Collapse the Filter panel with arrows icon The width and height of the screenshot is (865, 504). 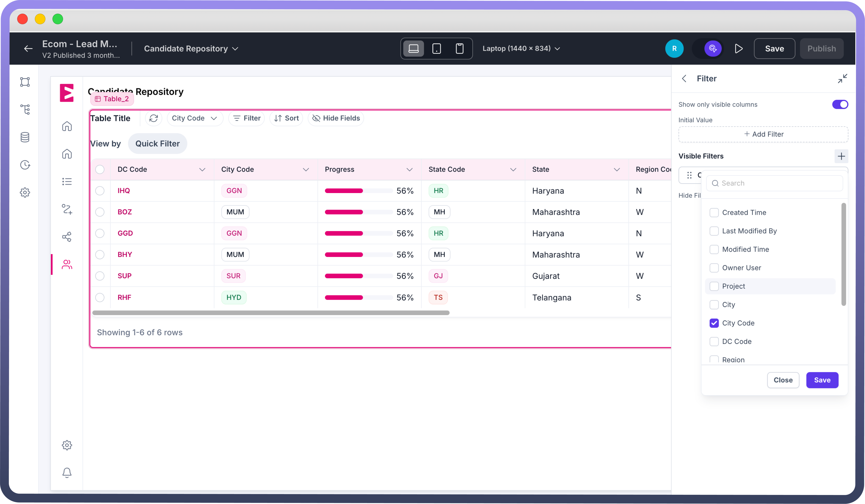pyautogui.click(x=842, y=79)
